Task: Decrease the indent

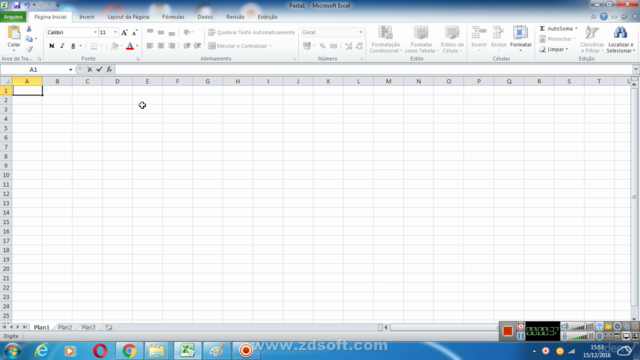Action: click(x=187, y=46)
